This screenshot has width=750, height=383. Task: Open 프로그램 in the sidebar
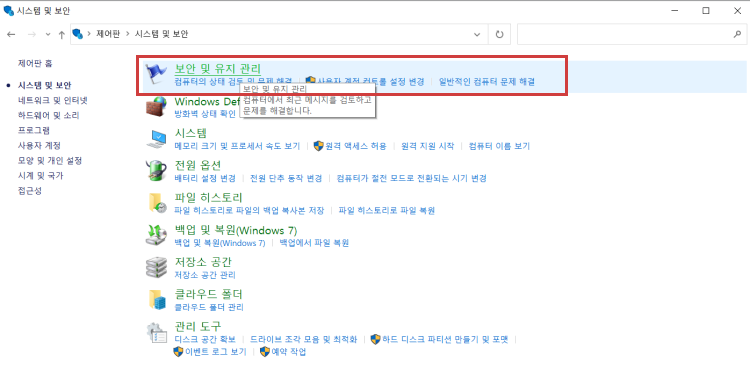click(x=33, y=130)
